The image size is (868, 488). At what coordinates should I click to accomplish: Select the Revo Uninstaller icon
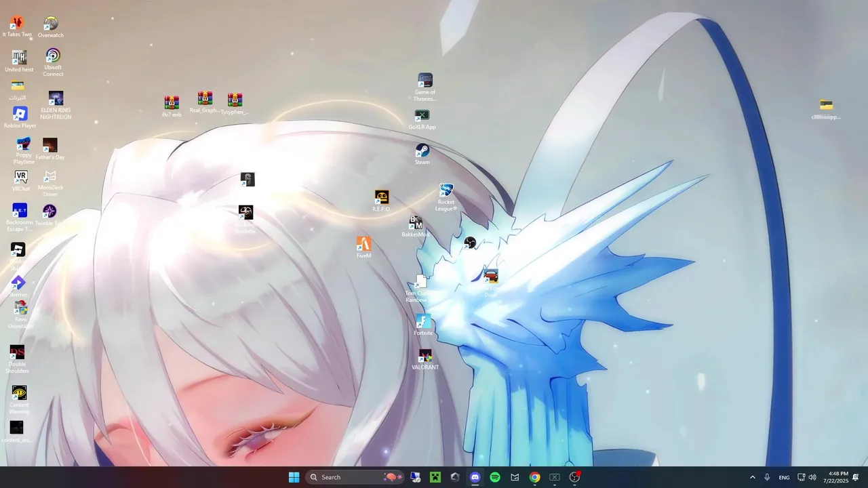[x=20, y=315]
